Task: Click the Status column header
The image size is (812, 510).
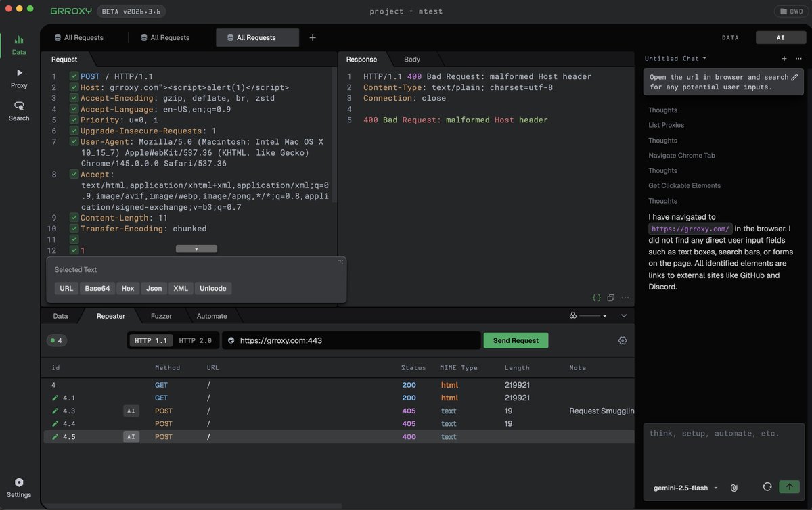Action: 413,368
